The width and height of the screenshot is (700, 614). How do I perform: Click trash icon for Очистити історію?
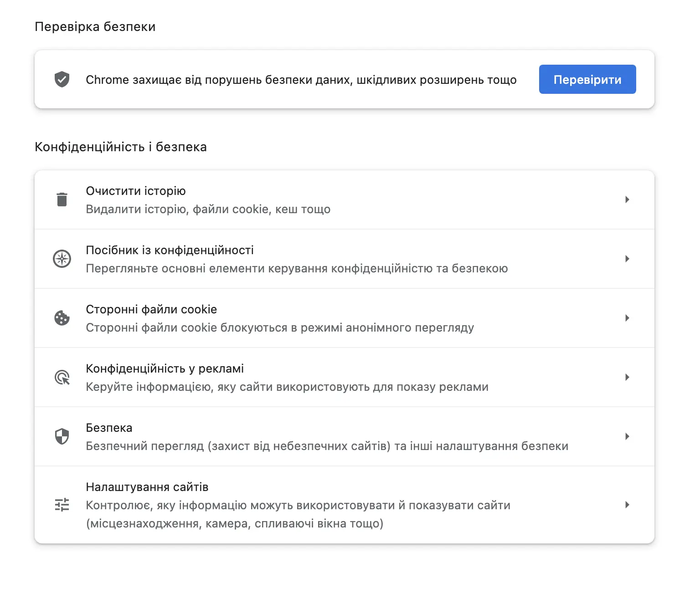tap(62, 200)
